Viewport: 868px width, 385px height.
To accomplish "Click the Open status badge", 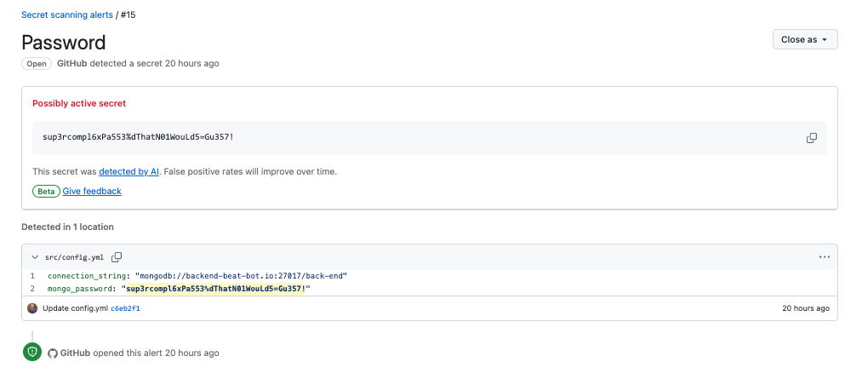I will point(37,64).
